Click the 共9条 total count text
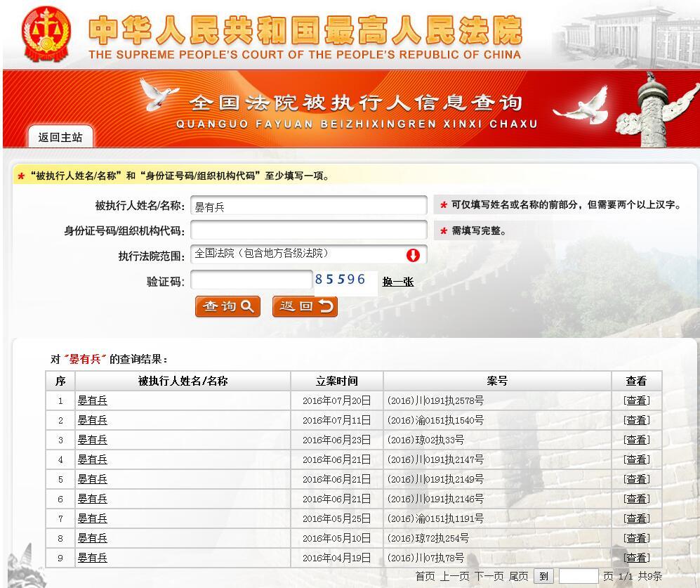700x588 pixels. click(649, 576)
